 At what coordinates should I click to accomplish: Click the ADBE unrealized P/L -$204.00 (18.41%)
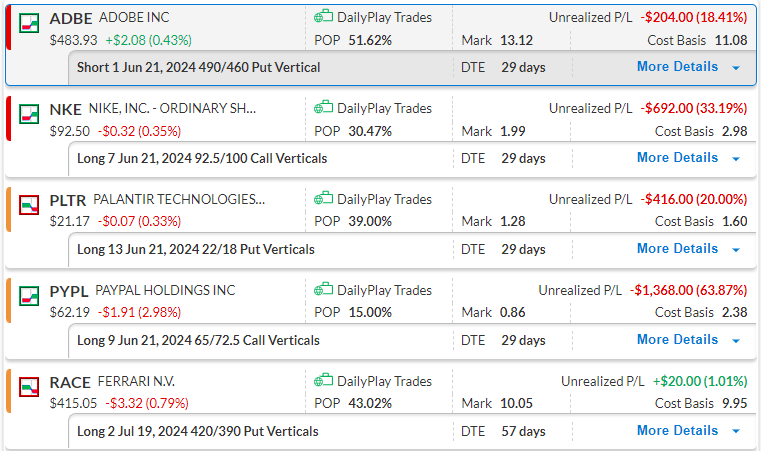coord(694,17)
